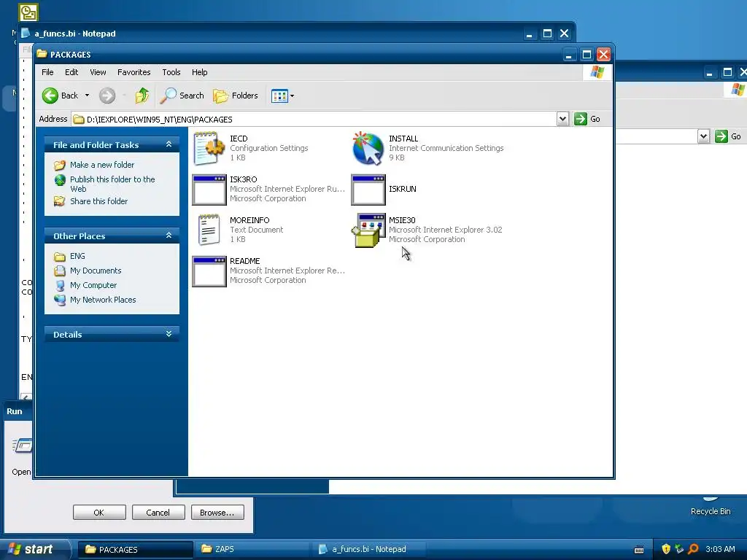
Task: Click the Search toolbar button
Action: (x=182, y=96)
